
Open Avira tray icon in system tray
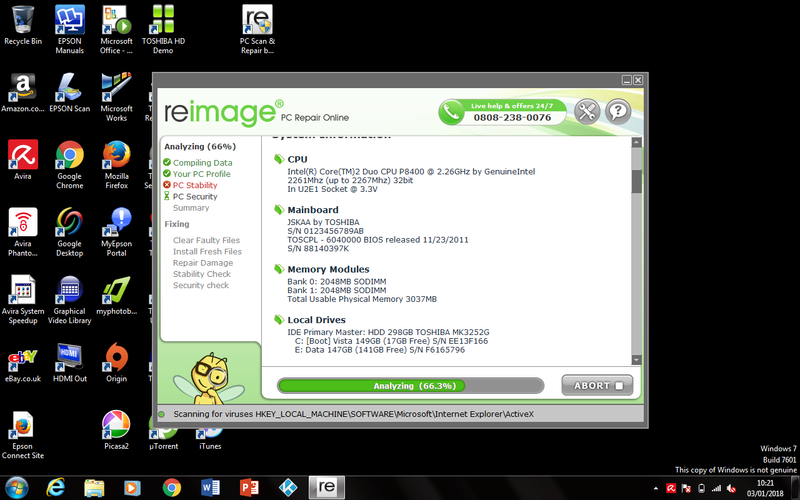click(x=671, y=488)
